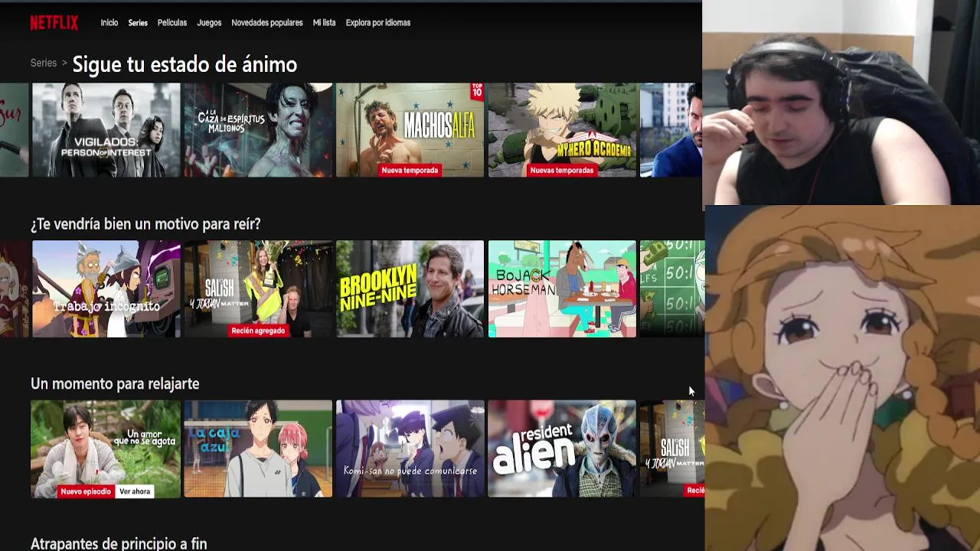Click the Nuevo episodio badge
The width and height of the screenshot is (980, 551).
[x=86, y=491]
